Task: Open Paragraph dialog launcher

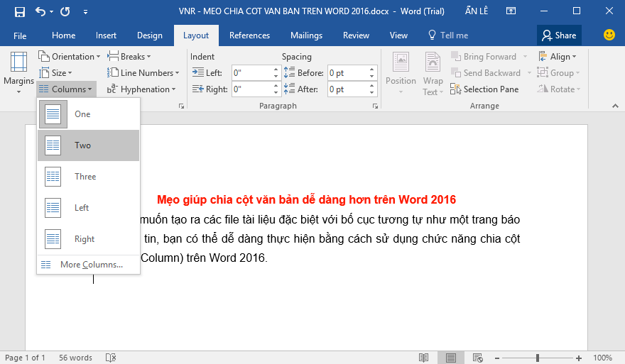Action: (x=375, y=106)
